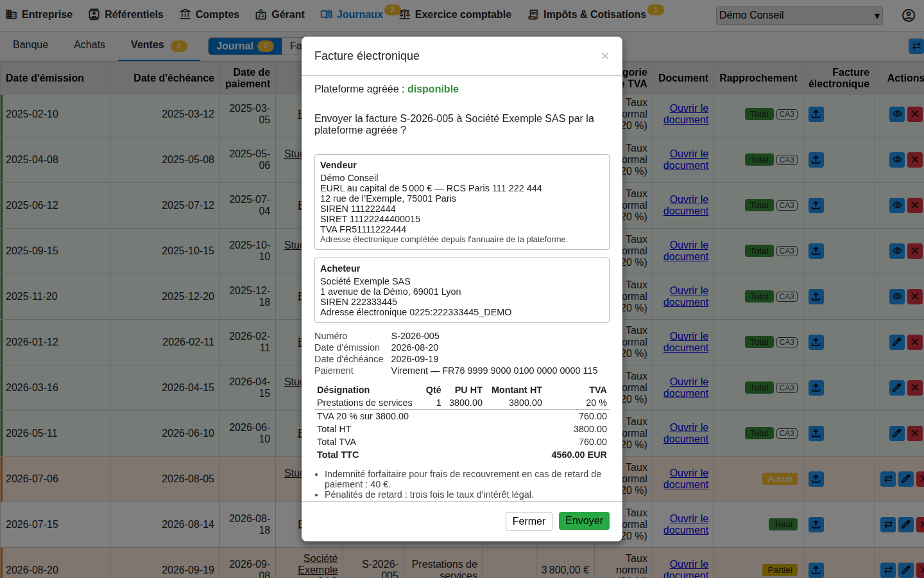Send e-invoice via upload icon for 2026-03-16
Image resolution: width=924 pixels, height=578 pixels.
click(816, 388)
